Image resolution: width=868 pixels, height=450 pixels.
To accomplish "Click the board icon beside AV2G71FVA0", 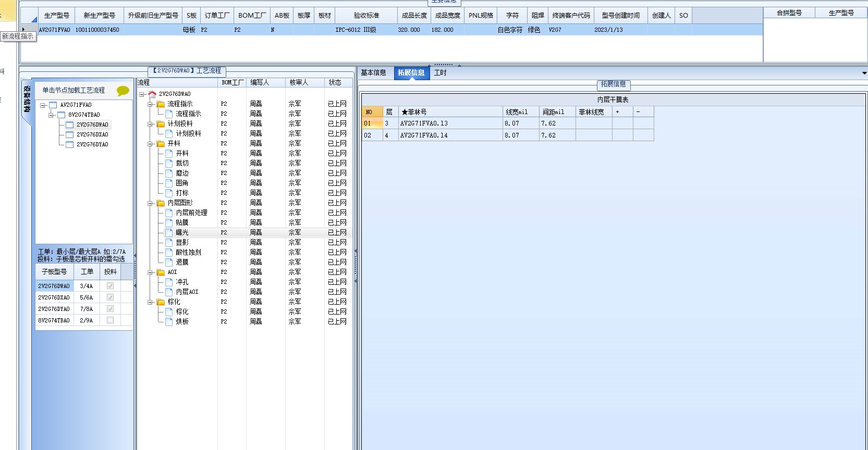I will [x=53, y=105].
